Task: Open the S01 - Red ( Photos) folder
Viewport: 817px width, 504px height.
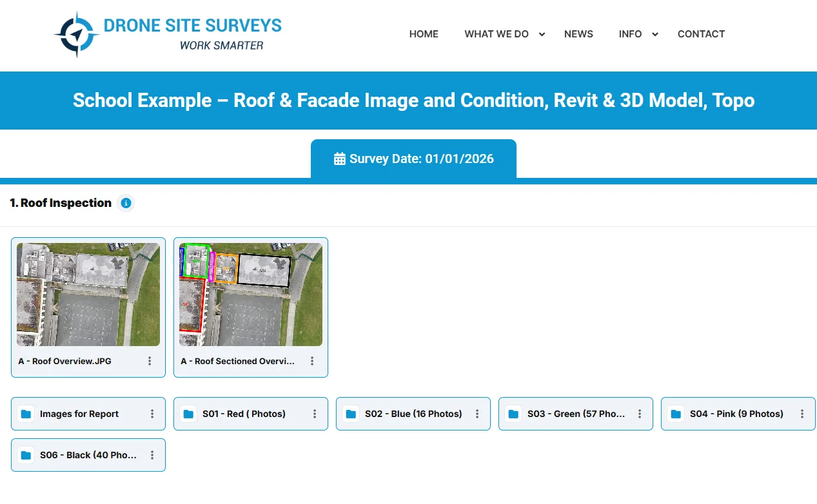Action: (x=251, y=414)
